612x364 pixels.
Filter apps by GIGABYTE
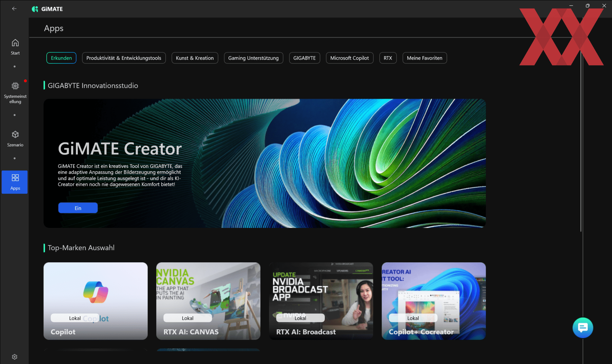[304, 58]
